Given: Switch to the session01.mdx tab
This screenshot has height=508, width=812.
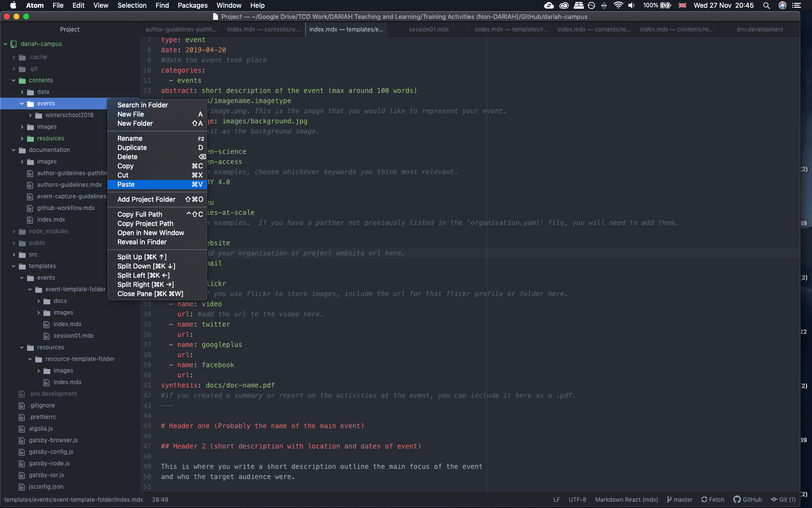Looking at the screenshot, I should (x=429, y=30).
